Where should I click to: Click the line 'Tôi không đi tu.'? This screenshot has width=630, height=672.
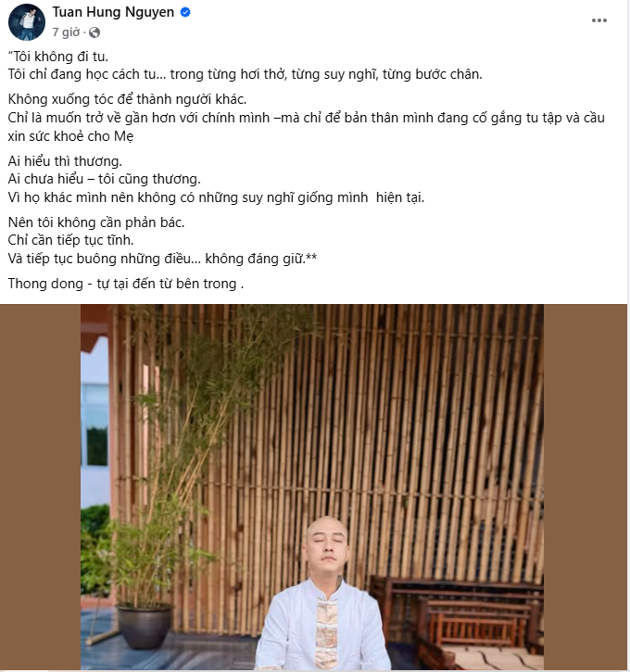click(58, 57)
